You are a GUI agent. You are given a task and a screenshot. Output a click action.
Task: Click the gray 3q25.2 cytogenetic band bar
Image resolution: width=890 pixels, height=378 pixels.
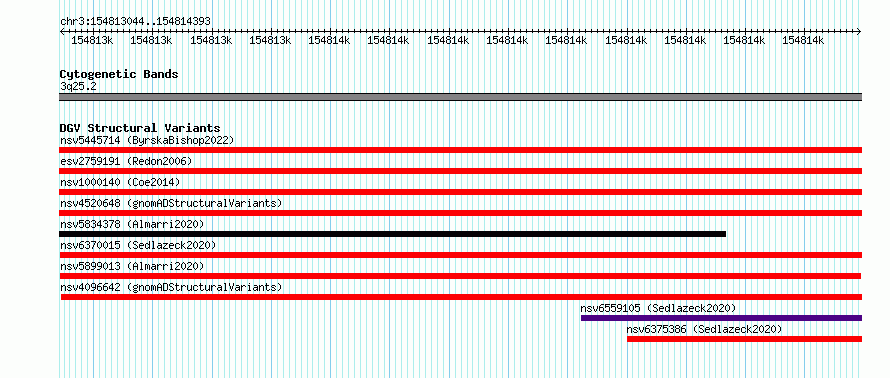pyautogui.click(x=460, y=97)
